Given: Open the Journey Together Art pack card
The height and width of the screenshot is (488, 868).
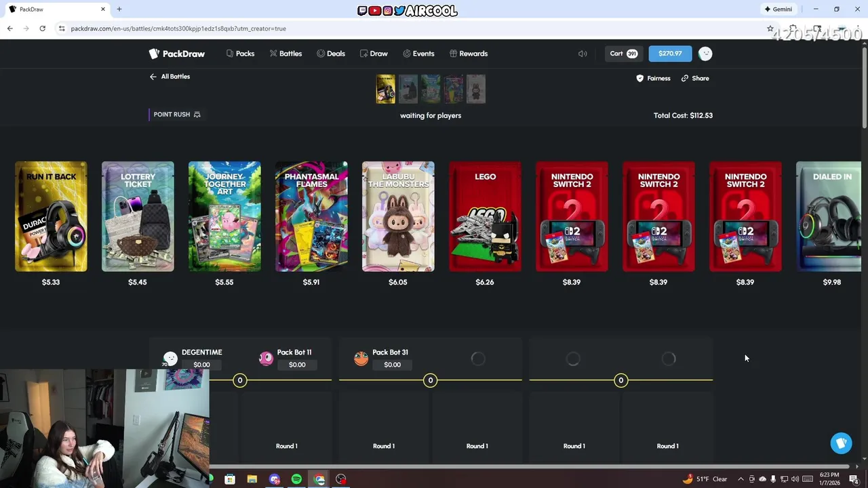Looking at the screenshot, I should (x=224, y=216).
